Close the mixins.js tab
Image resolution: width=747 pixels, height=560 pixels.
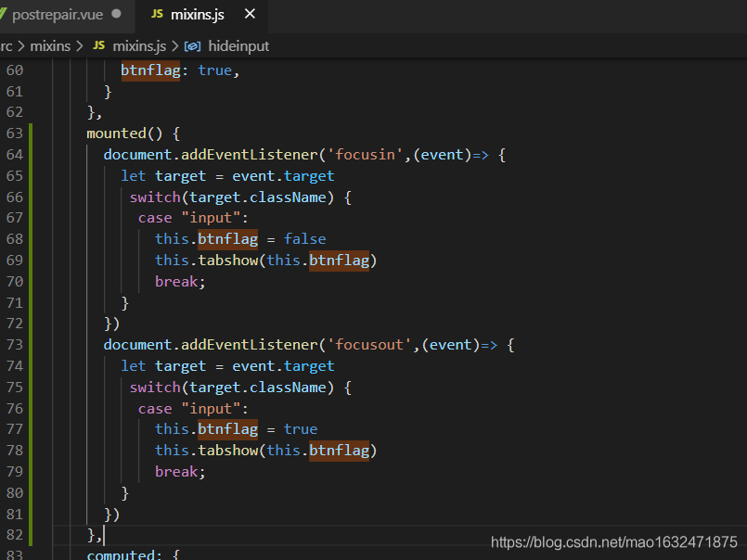click(x=250, y=14)
